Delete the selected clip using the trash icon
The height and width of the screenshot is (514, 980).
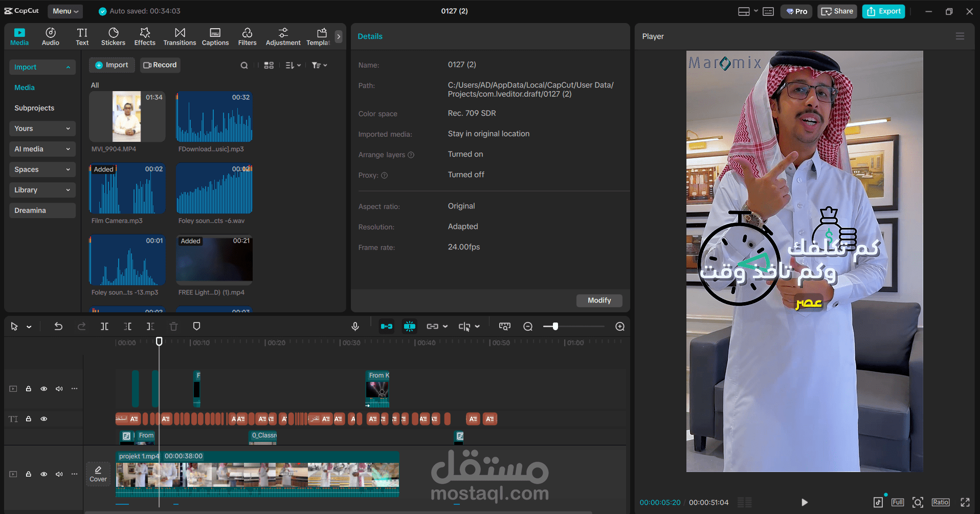click(x=173, y=326)
